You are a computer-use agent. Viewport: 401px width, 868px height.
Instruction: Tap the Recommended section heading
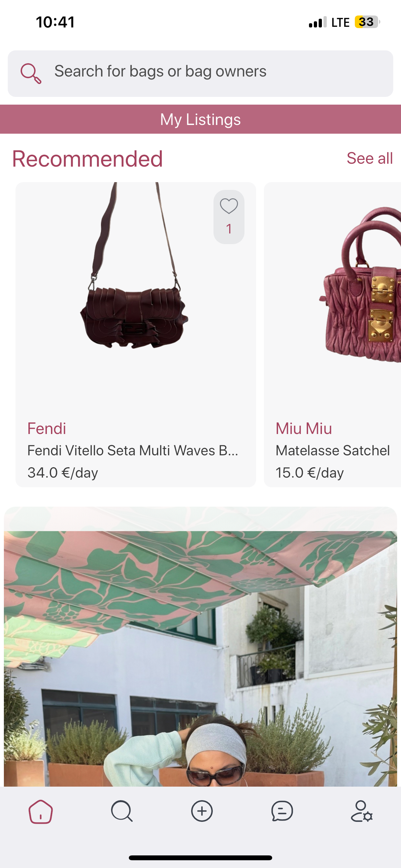[x=87, y=159]
